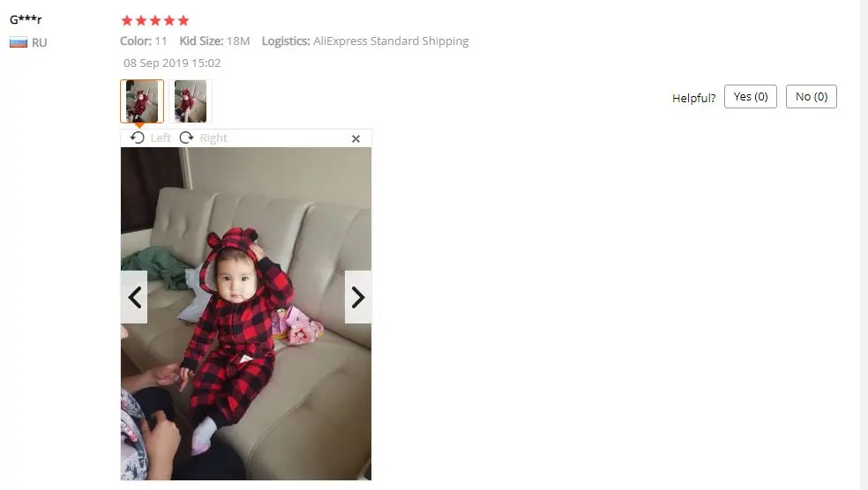This screenshot has height=490, width=868.
Task: Rotate the photo right using the clockwise icon
Action: [x=186, y=137]
